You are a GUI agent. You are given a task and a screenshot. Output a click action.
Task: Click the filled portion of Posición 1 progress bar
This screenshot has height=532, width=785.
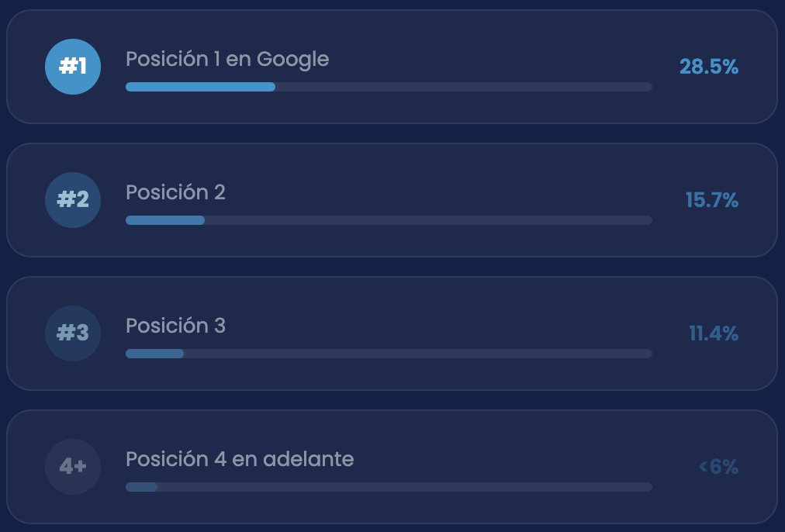pos(200,87)
